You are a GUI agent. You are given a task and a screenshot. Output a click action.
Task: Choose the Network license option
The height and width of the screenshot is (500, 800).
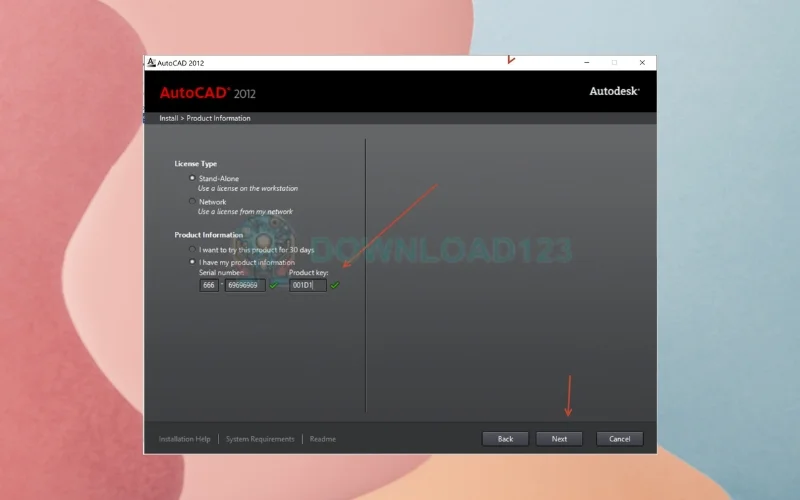click(x=193, y=201)
